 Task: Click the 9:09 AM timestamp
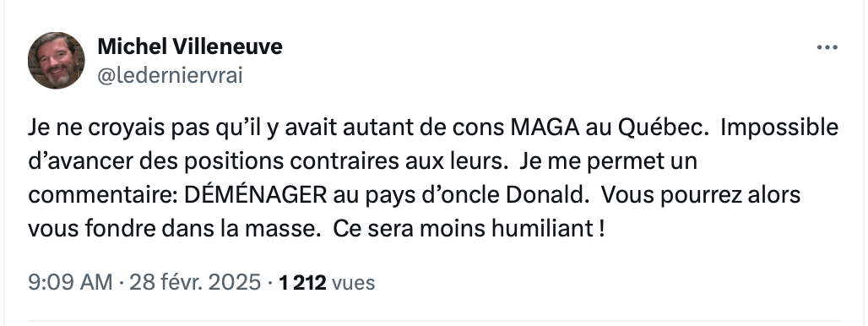(70, 283)
